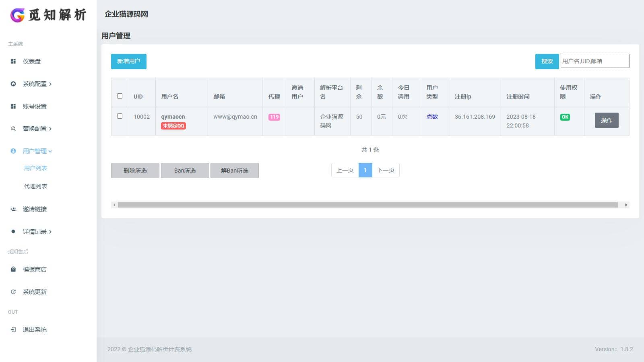Toggle the select-all checkbox in table header

click(120, 96)
